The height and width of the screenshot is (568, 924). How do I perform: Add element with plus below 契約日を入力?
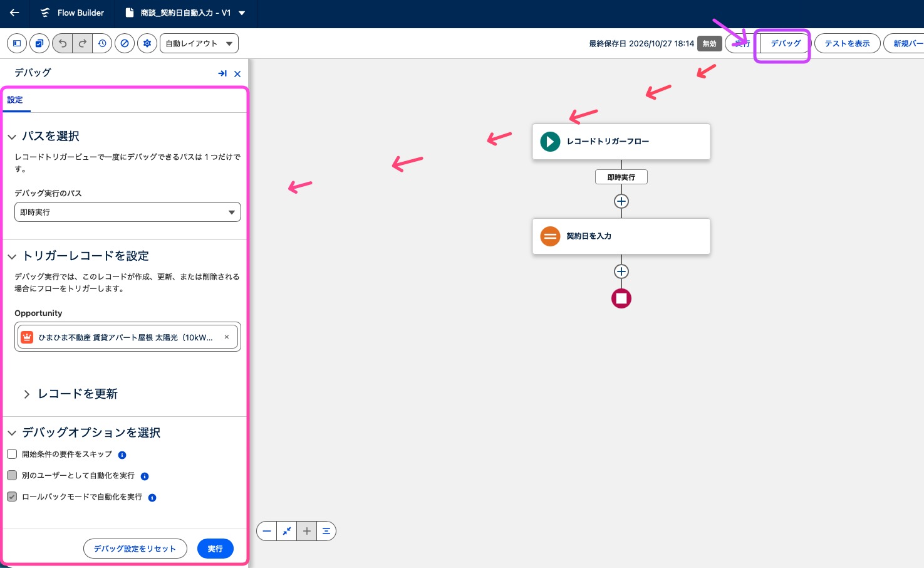click(x=621, y=271)
